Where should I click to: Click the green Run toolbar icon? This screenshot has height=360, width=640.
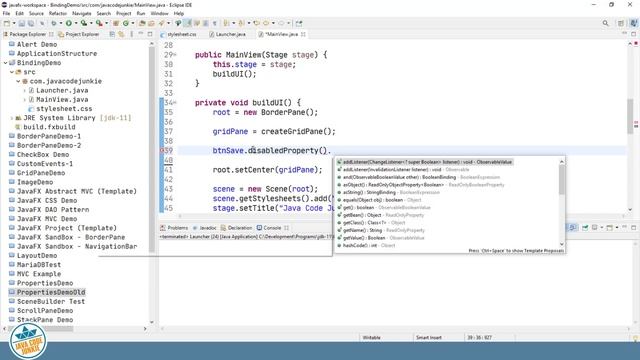(69, 23)
